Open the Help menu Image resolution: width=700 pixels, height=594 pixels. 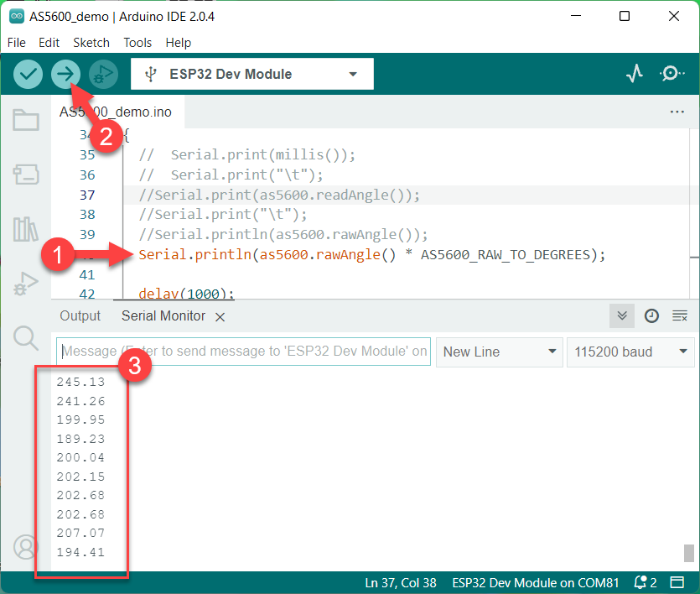pos(178,43)
